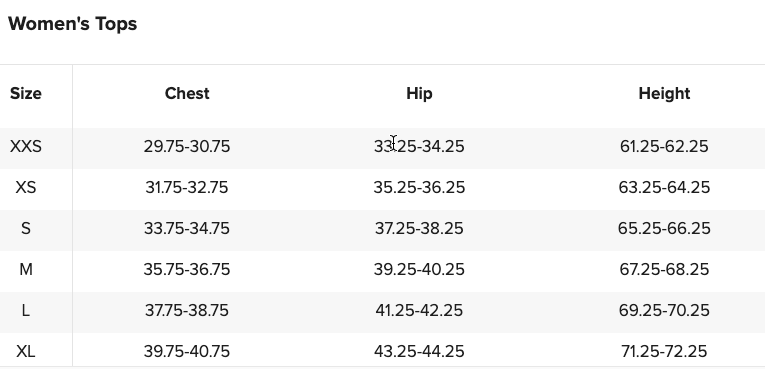This screenshot has height=369, width=765.
Task: Select the XS size row label
Action: click(26, 187)
